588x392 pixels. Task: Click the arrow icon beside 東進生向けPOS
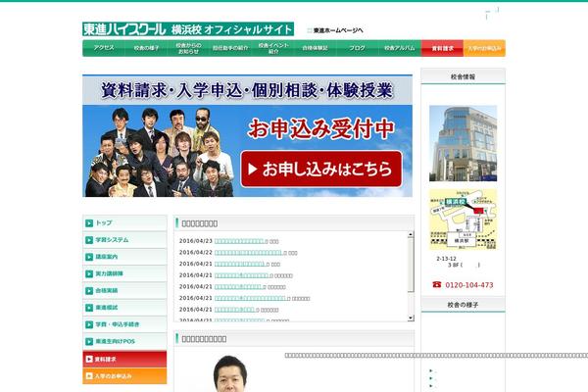[x=89, y=342]
